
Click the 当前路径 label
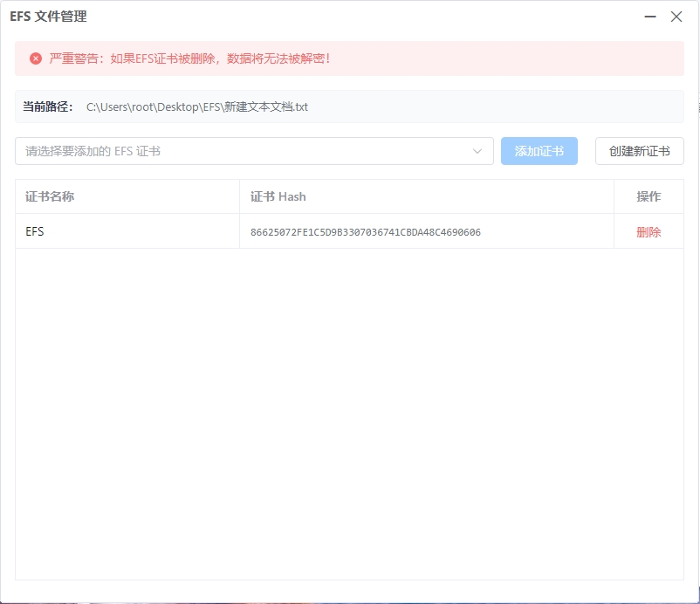[x=47, y=106]
